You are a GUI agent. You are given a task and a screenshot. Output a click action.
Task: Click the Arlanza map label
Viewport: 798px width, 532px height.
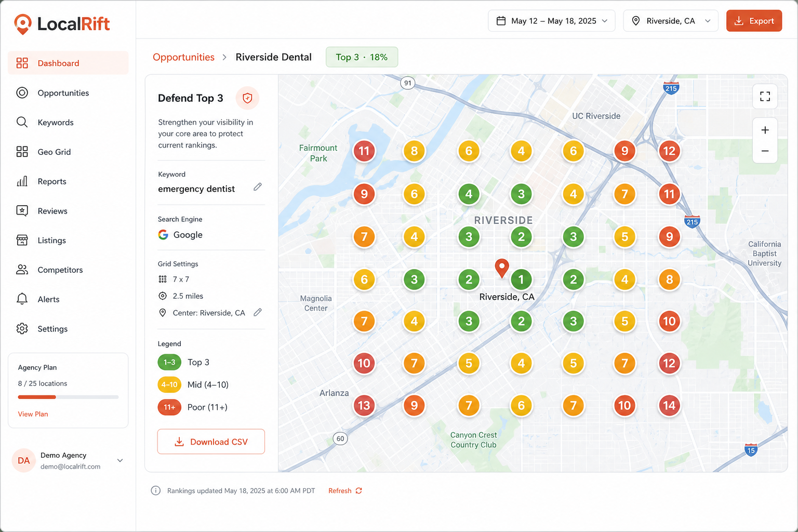334,393
